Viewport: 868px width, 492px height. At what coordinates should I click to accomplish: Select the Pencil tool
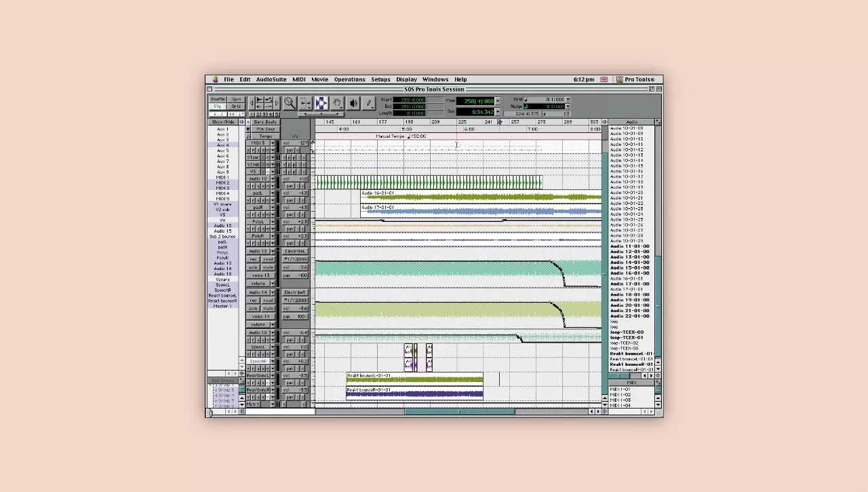coord(369,103)
